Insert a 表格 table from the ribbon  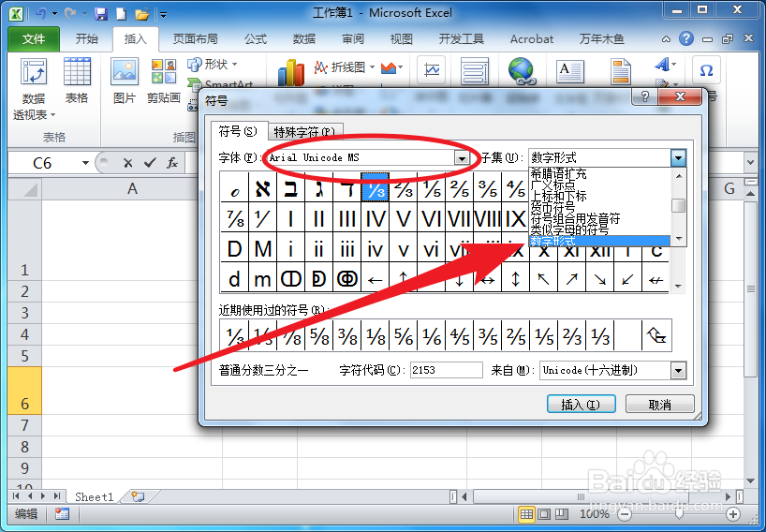(x=77, y=81)
